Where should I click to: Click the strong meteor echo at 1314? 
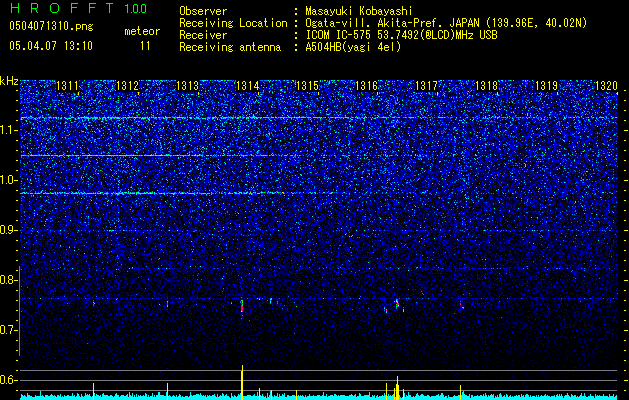tap(242, 307)
